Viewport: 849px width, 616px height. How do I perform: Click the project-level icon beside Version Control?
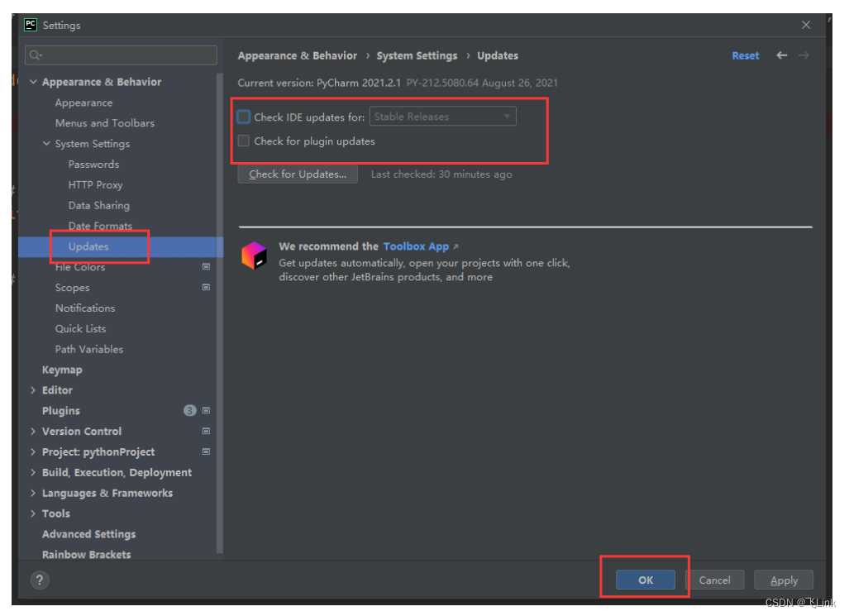click(x=207, y=432)
